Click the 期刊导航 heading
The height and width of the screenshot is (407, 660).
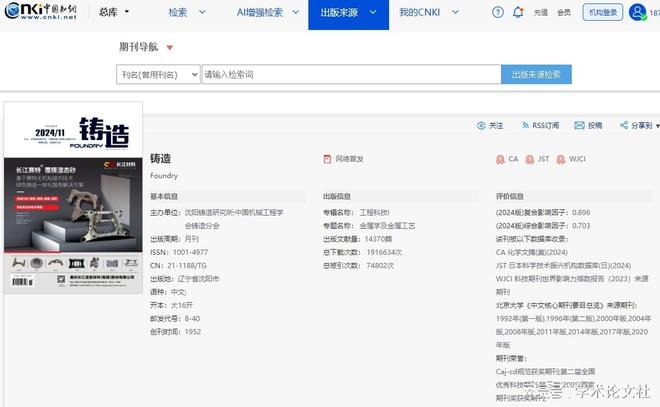click(x=138, y=47)
